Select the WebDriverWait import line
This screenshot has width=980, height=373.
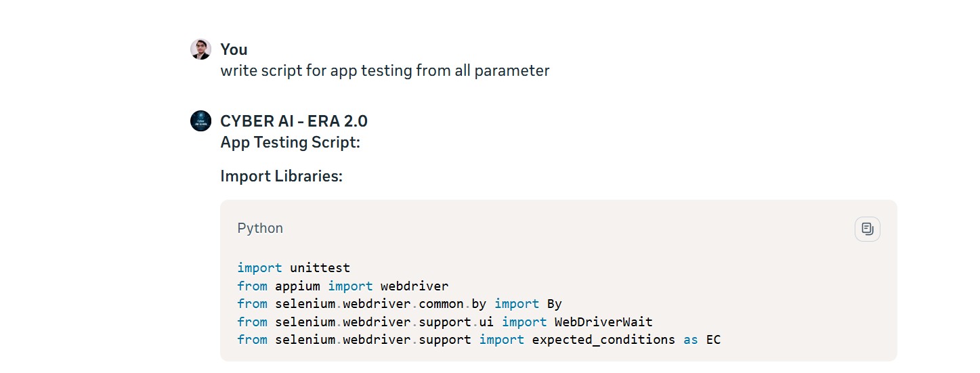[445, 322]
